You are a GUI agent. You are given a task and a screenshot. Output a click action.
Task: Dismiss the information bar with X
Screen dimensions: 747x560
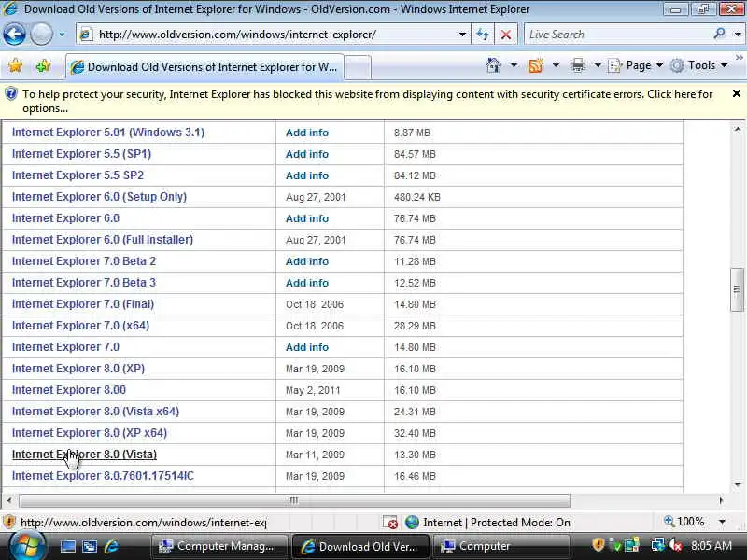(x=736, y=93)
